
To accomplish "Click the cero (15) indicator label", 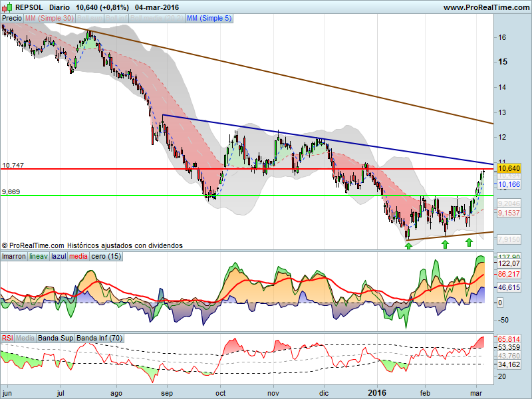I will tap(106, 256).
